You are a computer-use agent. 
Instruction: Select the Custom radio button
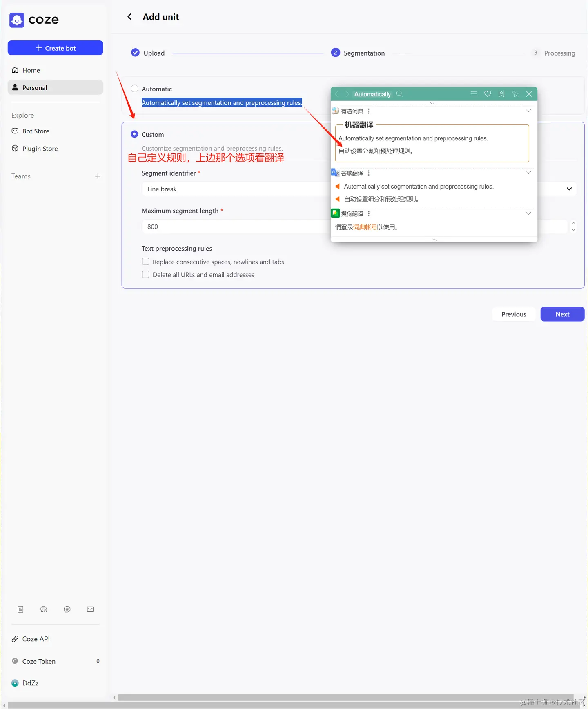[x=134, y=134]
